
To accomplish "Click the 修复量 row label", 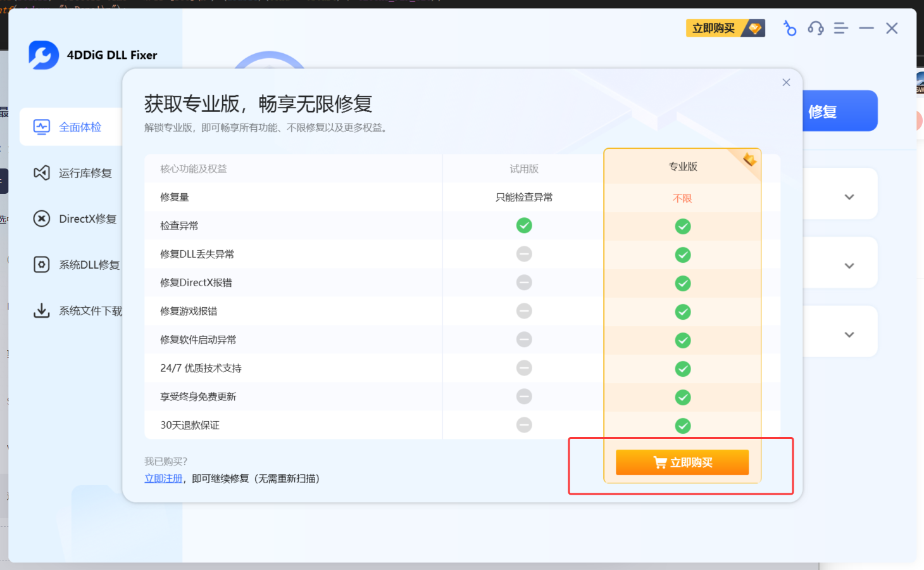I will click(x=175, y=197).
